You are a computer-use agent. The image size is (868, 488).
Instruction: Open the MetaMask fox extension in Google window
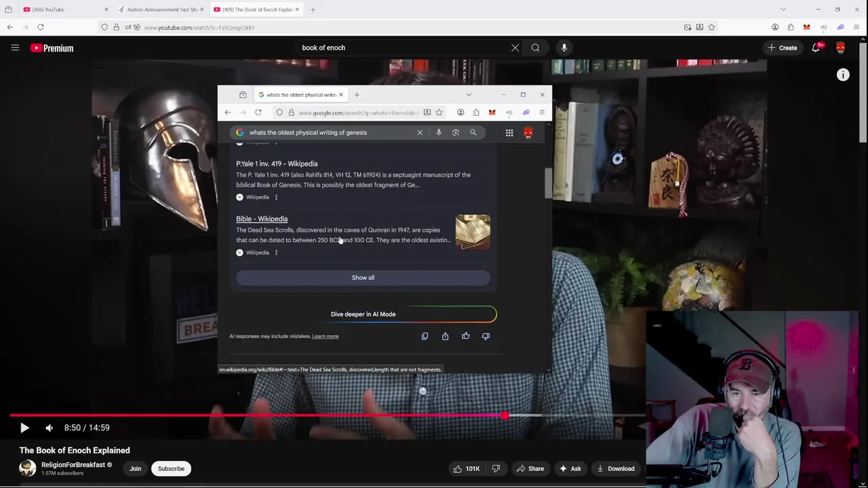coord(492,113)
